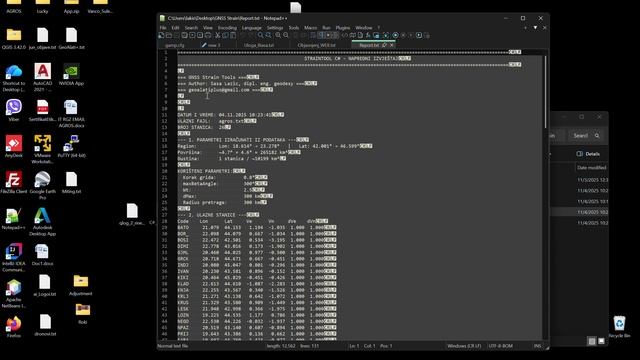Click the Date modified column header in Explorer
This screenshot has height=360, width=640.
click(x=591, y=167)
